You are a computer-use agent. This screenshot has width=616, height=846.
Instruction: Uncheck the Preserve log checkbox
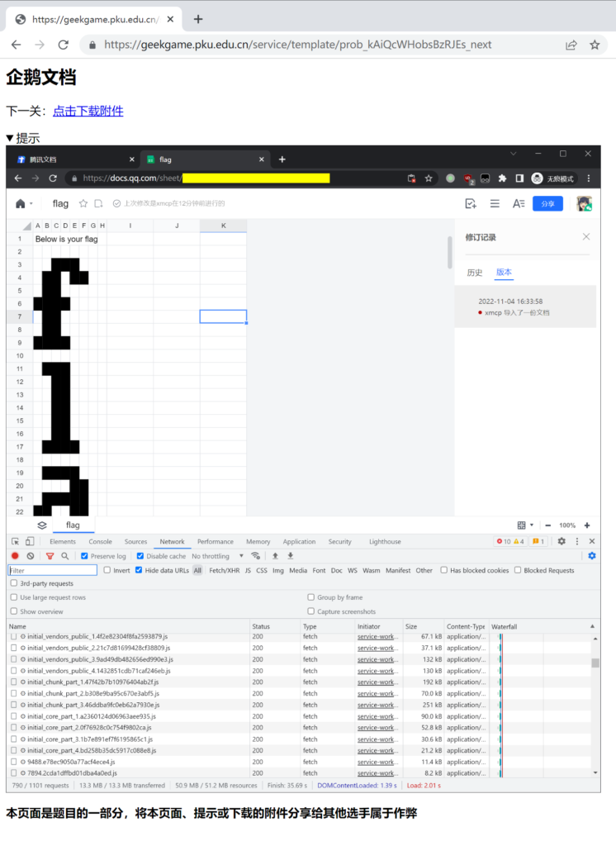click(85, 556)
